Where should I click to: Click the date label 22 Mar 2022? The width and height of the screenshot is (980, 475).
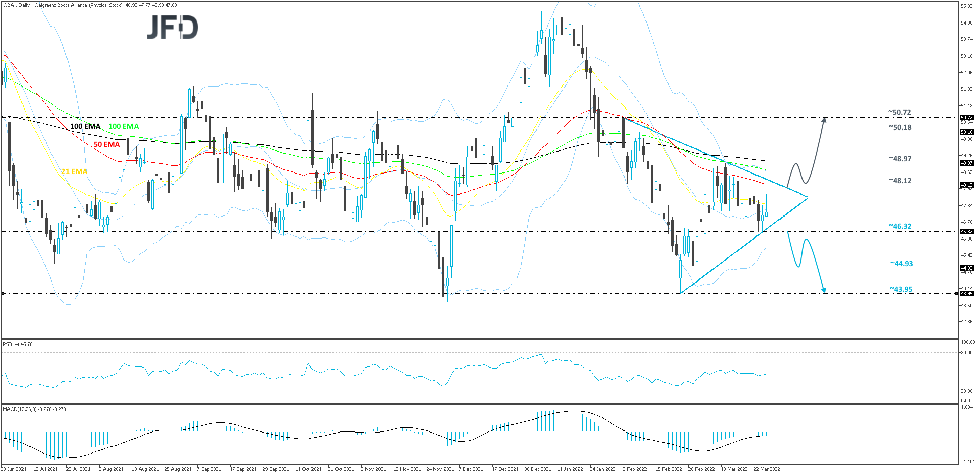click(767, 468)
